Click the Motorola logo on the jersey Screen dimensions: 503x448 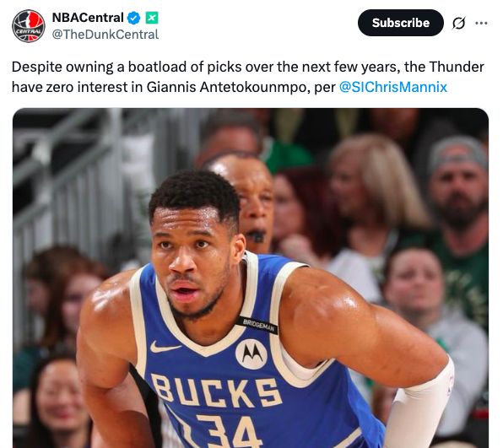tap(251, 354)
